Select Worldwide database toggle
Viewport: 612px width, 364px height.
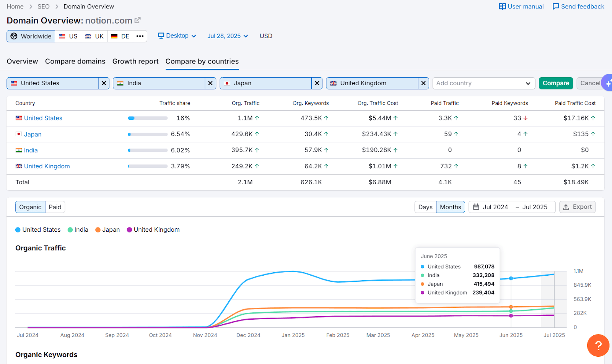point(31,36)
